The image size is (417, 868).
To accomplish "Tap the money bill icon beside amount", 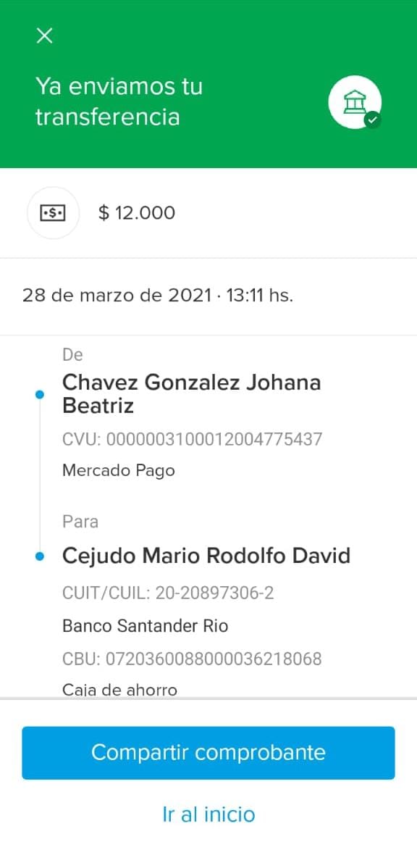I will pos(53,212).
